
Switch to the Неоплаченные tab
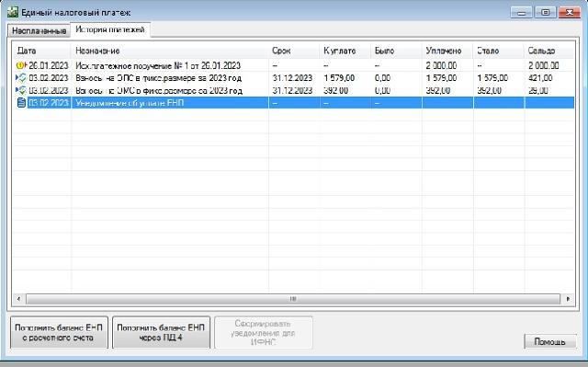(x=39, y=30)
